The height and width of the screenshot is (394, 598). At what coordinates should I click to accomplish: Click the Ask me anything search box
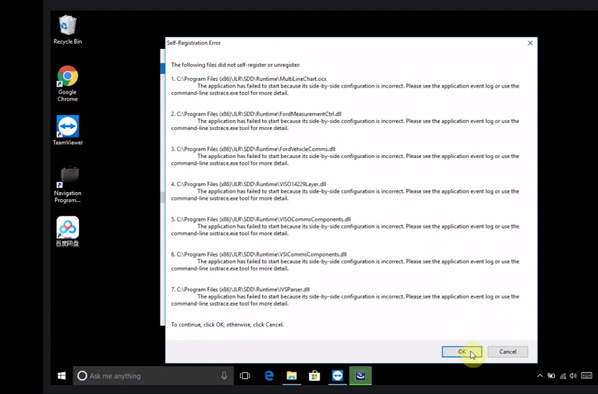[153, 376]
